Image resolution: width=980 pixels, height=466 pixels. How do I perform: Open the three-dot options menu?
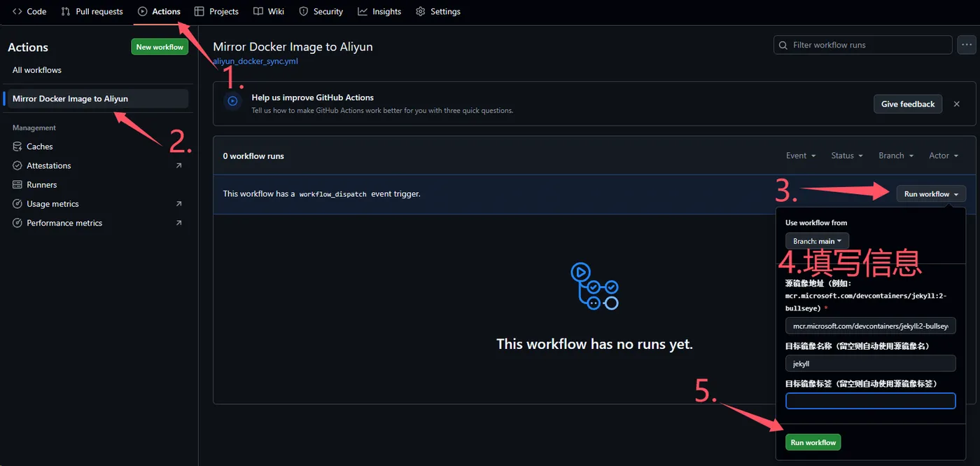(x=967, y=45)
